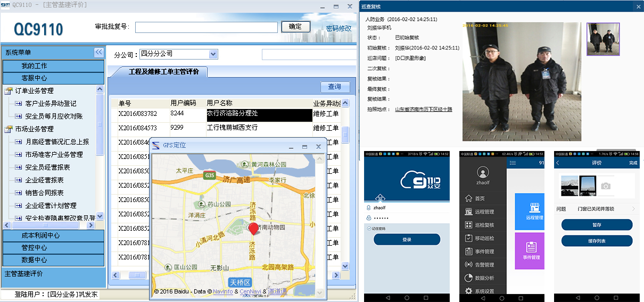Collapse the 系统菜单 sidebar with double-arrow button
Screen dimensions: 644x302
point(98,52)
